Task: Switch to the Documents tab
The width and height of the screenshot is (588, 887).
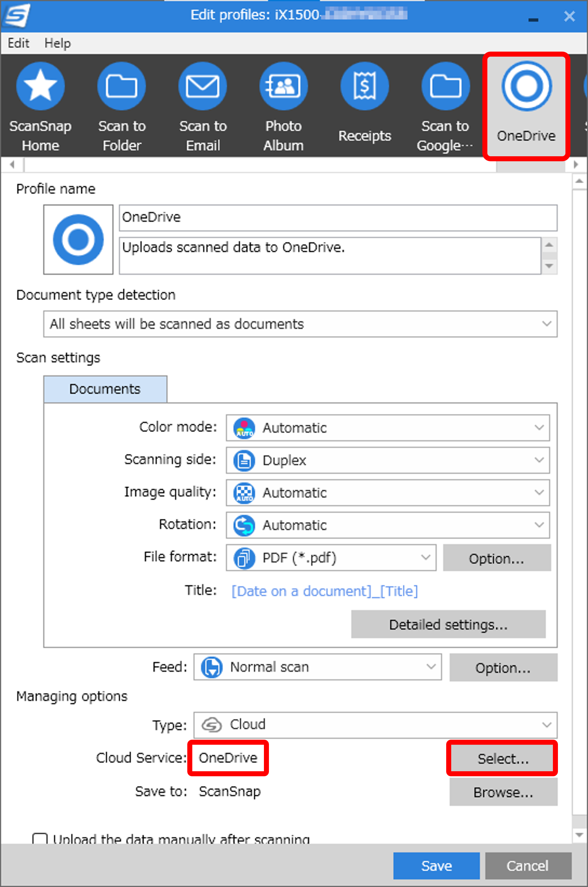Action: (x=105, y=389)
